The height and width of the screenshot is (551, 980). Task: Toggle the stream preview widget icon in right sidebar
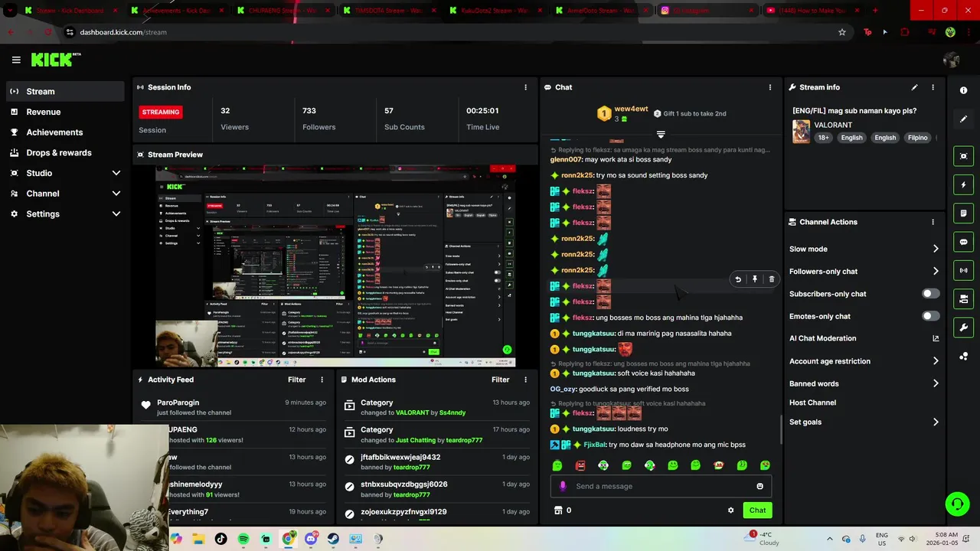coord(963,156)
